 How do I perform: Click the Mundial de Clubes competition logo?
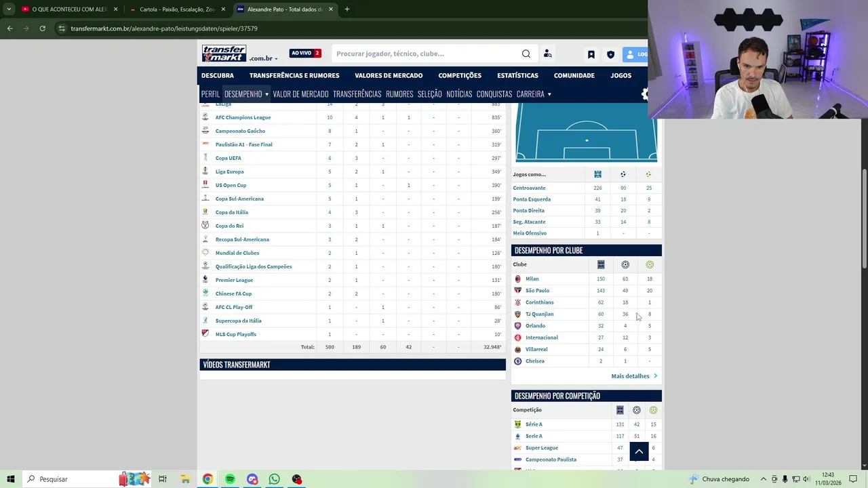205,252
